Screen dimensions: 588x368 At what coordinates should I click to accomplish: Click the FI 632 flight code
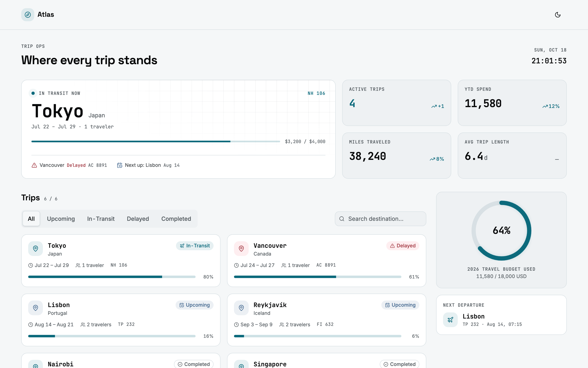(325, 324)
